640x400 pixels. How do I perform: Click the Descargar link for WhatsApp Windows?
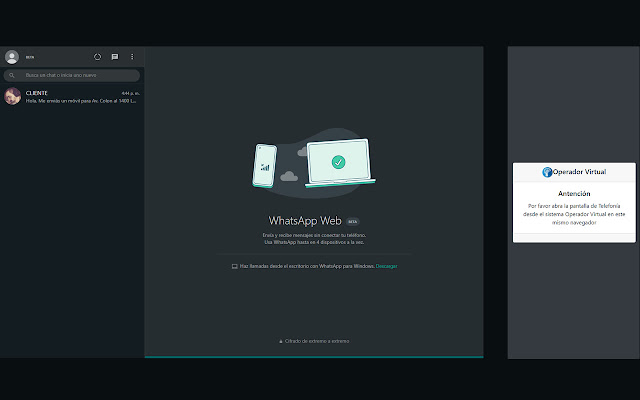(x=386, y=266)
